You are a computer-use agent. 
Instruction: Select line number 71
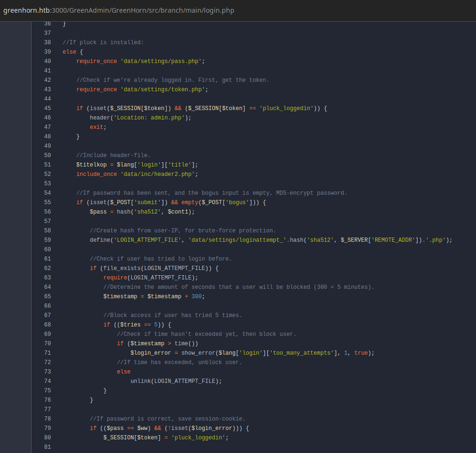tap(48, 353)
